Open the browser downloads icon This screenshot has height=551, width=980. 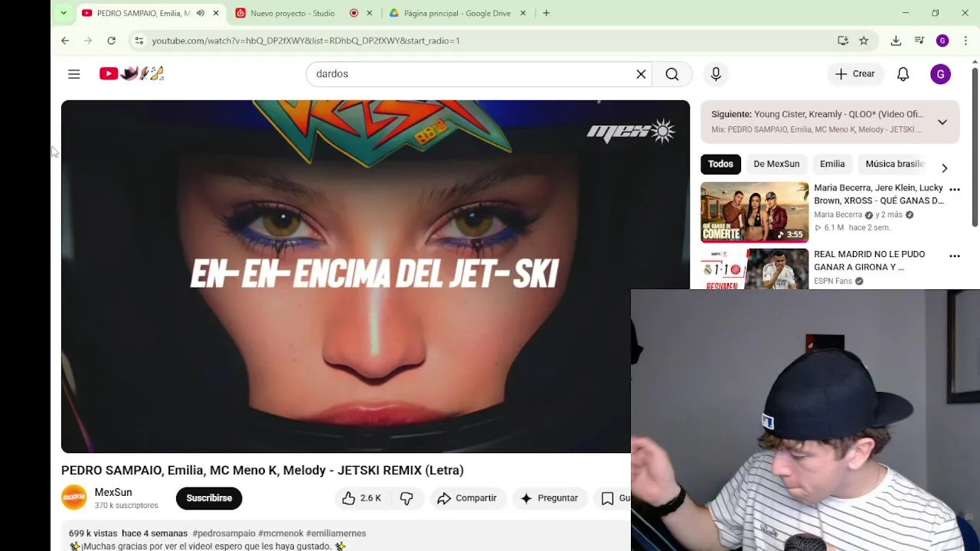click(x=896, y=41)
